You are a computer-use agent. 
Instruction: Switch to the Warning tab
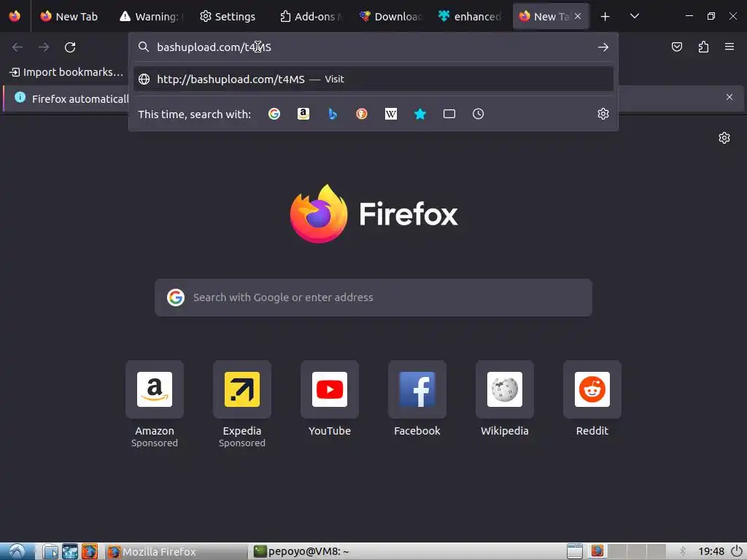151,16
